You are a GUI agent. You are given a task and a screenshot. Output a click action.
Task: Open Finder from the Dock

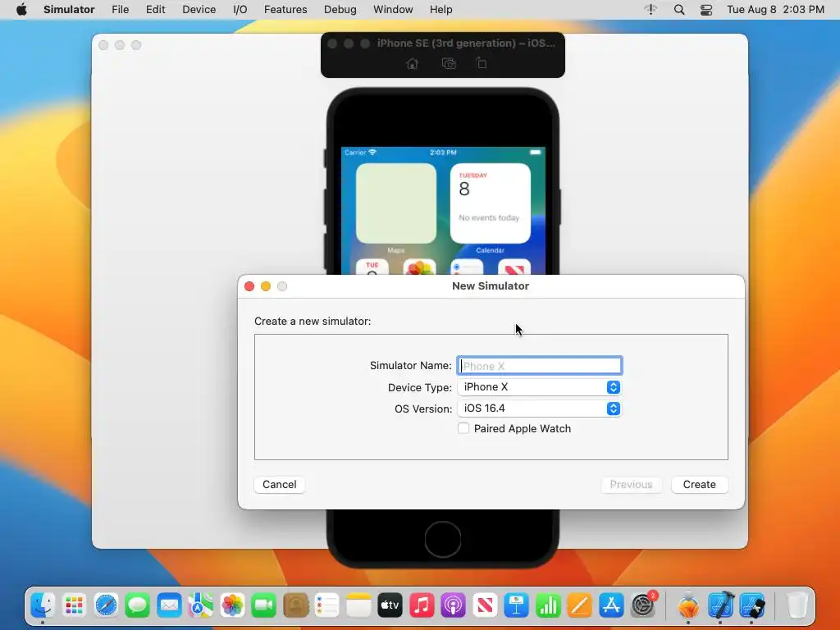pos(43,605)
